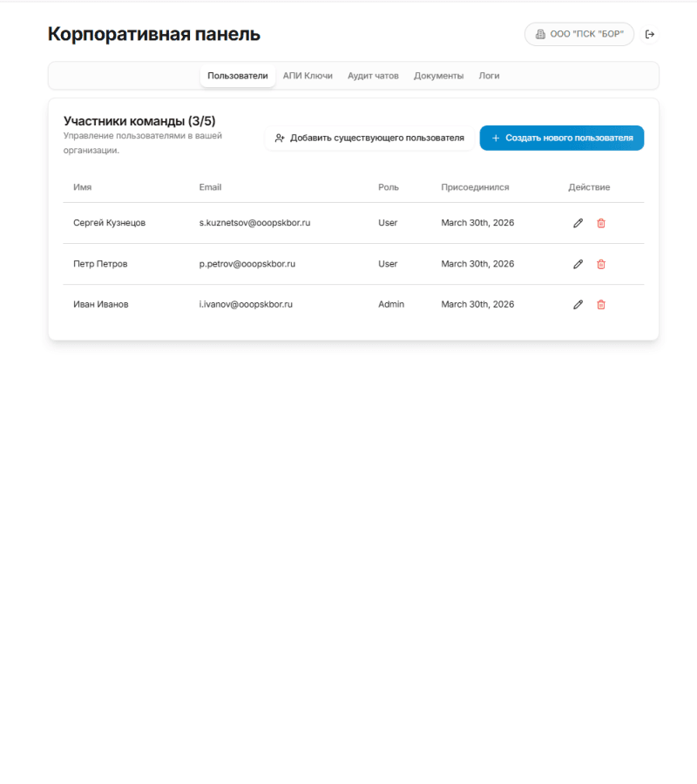
Task: Open the Логи tab
Action: 489,76
